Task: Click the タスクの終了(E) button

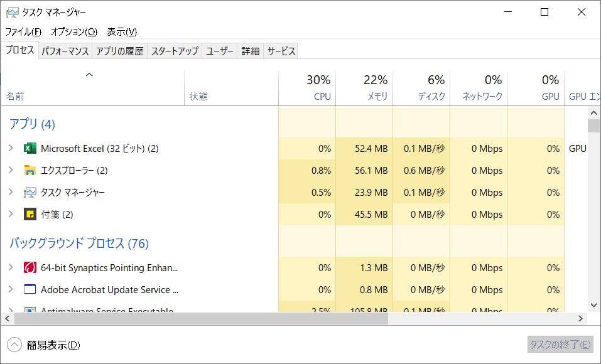Action: 560,345
